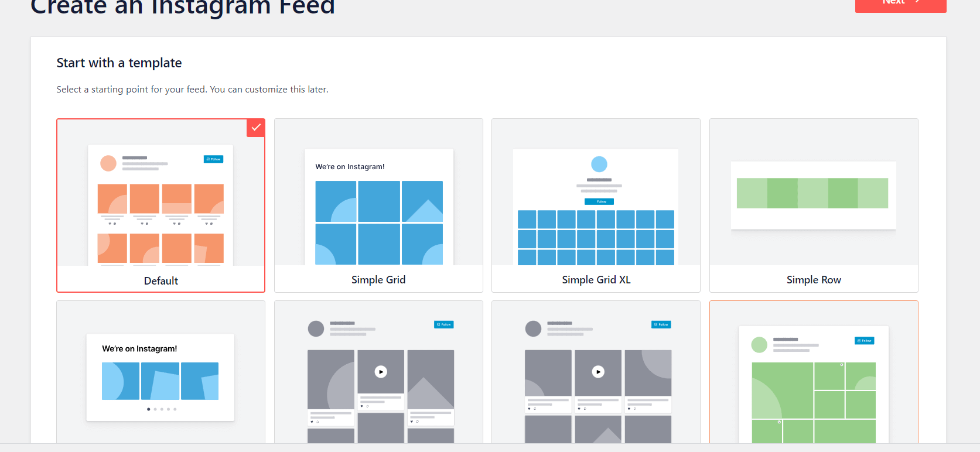Image resolution: width=980 pixels, height=452 pixels.
Task: Open the next step with the Next button
Action: pos(900,3)
